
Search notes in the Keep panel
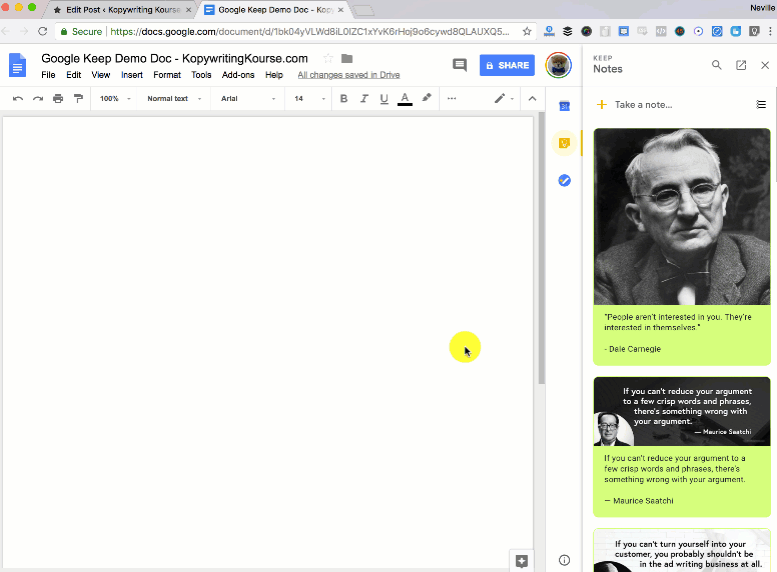pos(716,65)
